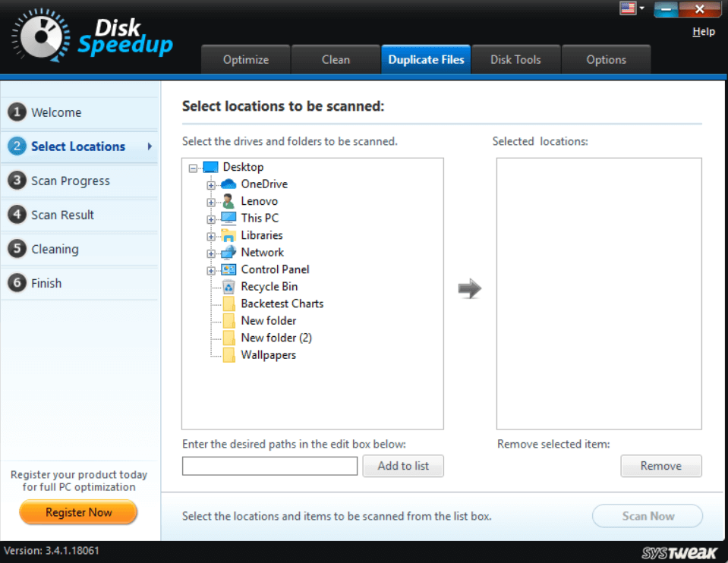This screenshot has width=728, height=563.
Task: Click the Register Now button
Action: (x=77, y=512)
